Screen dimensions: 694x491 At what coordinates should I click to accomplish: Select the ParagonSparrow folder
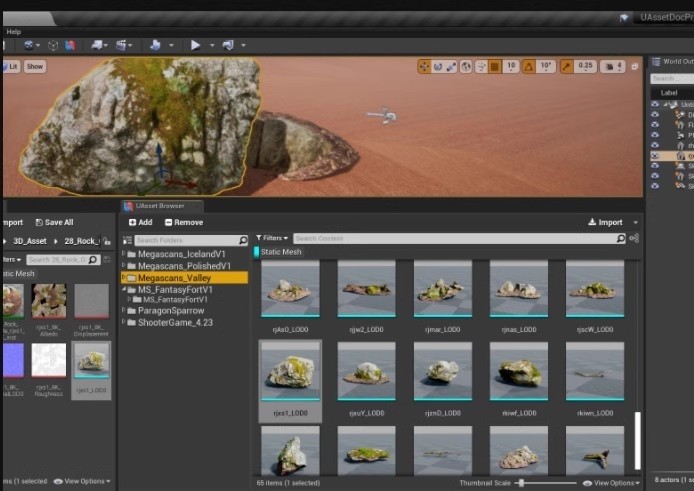point(171,310)
